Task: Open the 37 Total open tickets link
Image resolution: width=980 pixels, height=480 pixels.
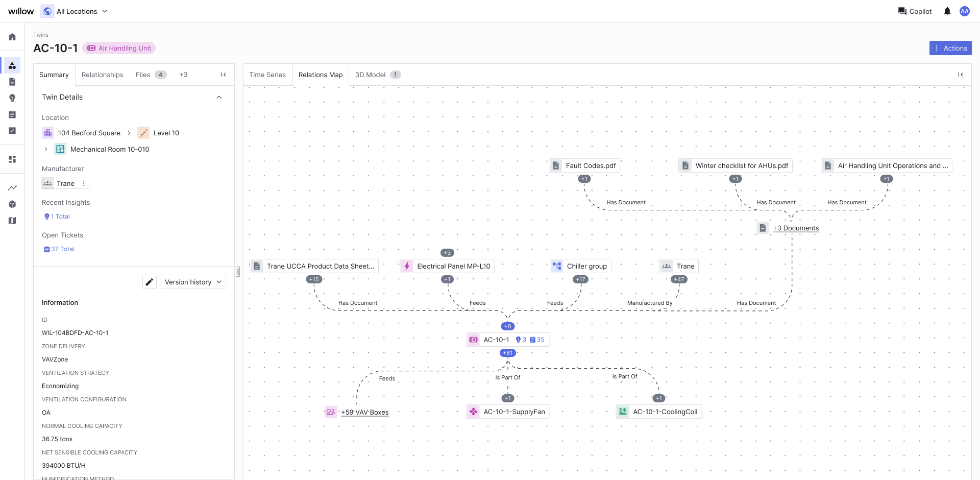Action: pos(62,249)
